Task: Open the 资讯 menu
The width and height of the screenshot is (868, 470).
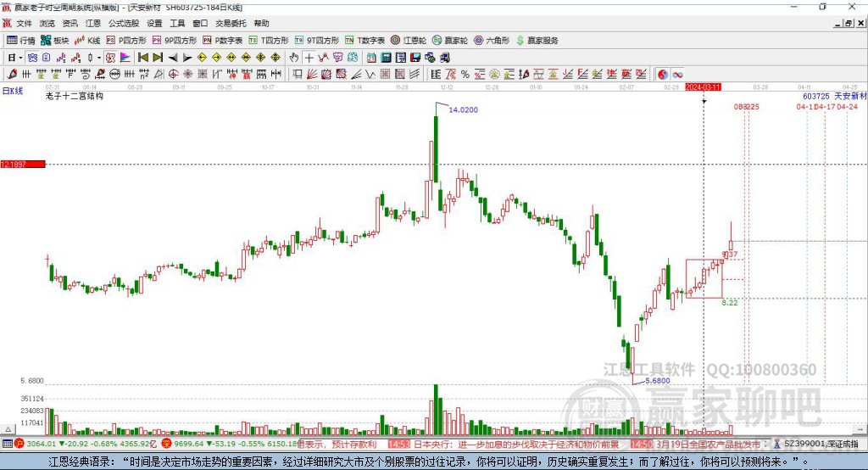Action: pos(70,23)
